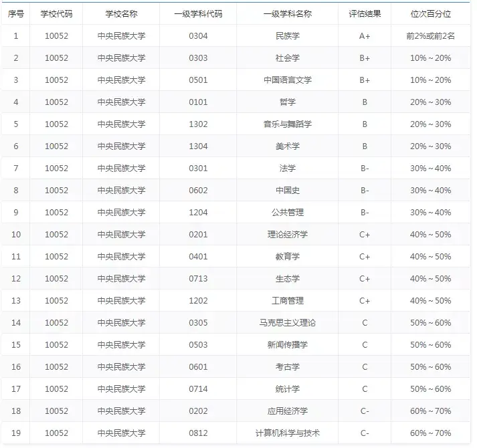The image size is (477, 448).
Task: Click row number 19 in 序号 column
Action: point(16,433)
